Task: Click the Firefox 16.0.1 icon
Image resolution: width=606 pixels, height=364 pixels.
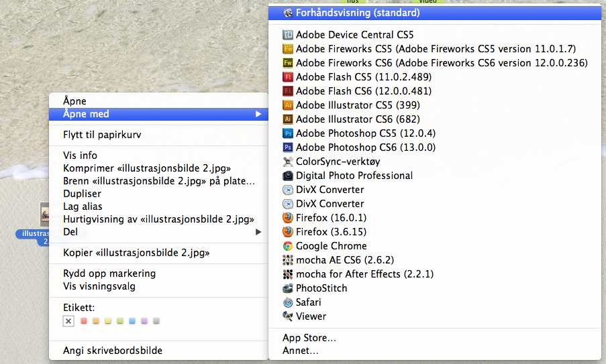Action: coord(288,218)
